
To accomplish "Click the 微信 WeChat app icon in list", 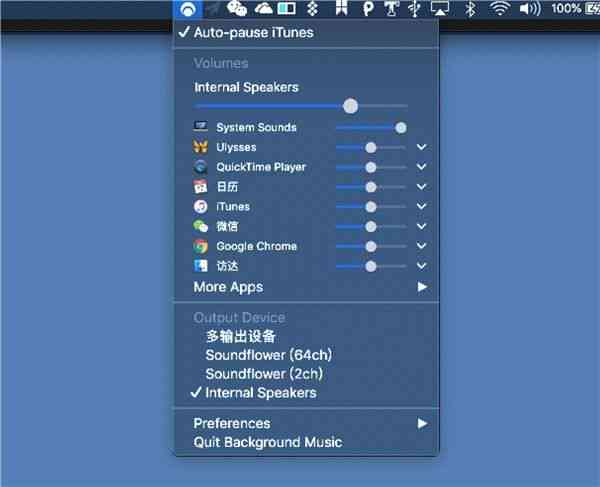I will pos(201,226).
